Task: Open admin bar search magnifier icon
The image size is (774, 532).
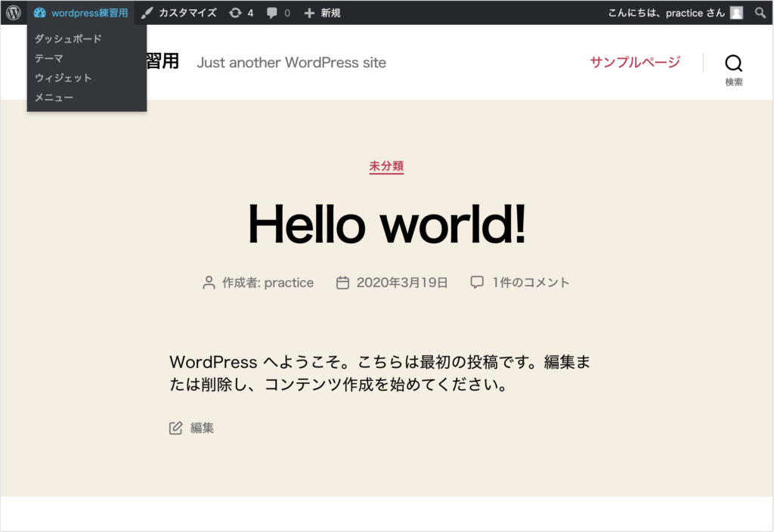Action: [x=760, y=13]
